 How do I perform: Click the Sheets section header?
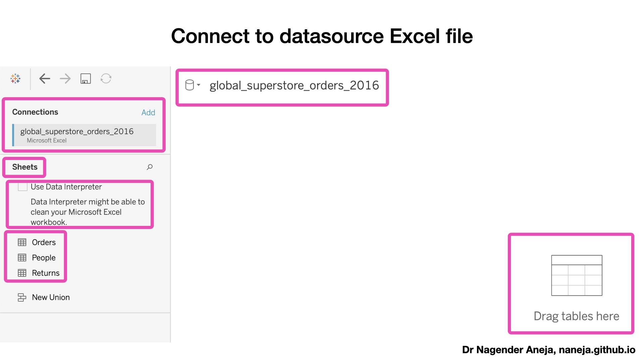[25, 167]
